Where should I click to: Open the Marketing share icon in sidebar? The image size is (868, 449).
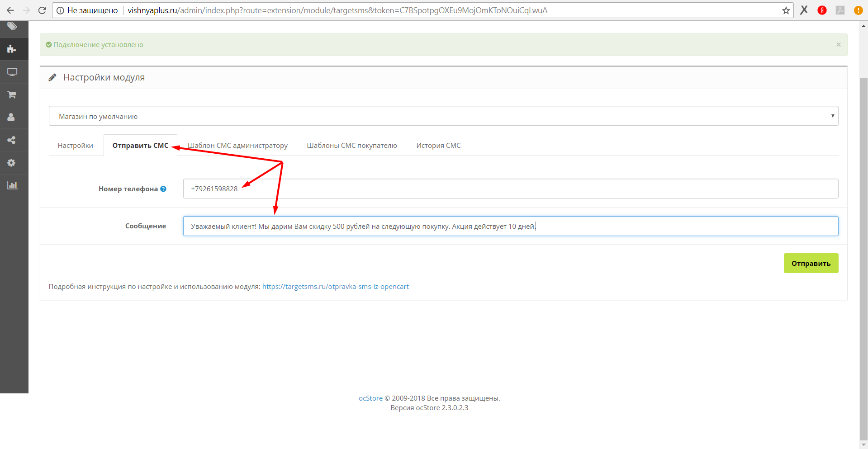pos(12,140)
